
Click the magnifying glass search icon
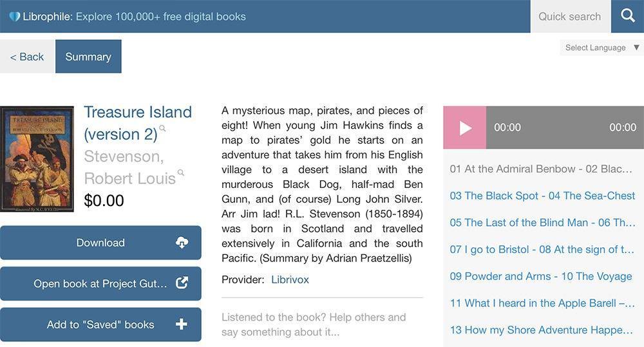[x=627, y=16]
